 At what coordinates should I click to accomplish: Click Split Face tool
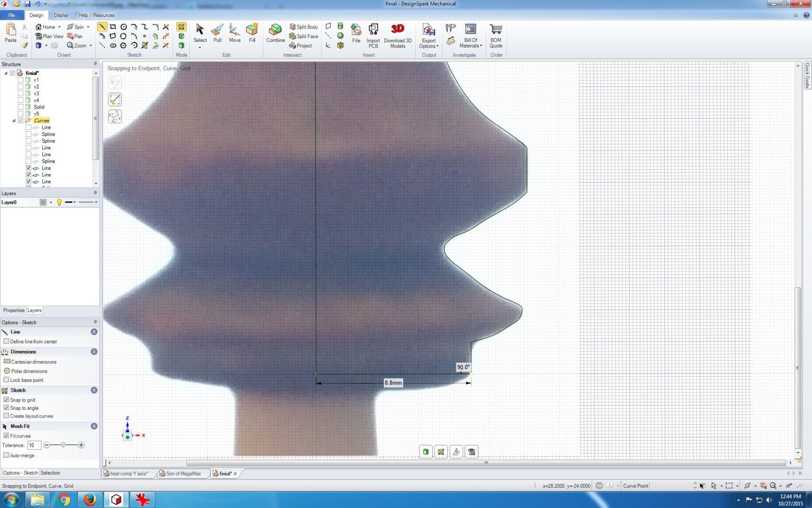tap(304, 36)
